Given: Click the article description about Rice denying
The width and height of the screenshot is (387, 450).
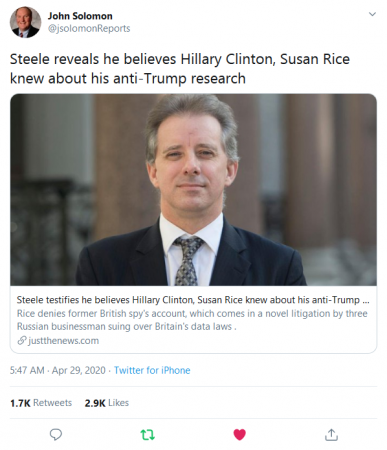Looking at the screenshot, I should [192, 320].
